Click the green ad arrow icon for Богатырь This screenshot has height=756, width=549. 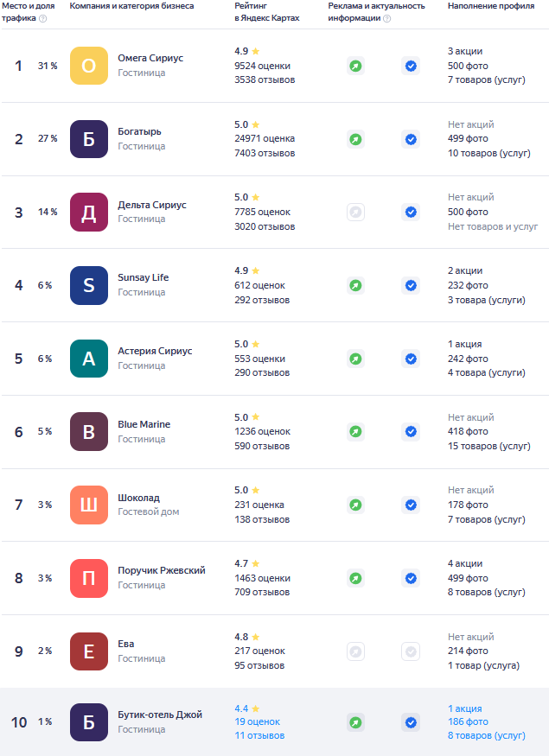point(355,139)
